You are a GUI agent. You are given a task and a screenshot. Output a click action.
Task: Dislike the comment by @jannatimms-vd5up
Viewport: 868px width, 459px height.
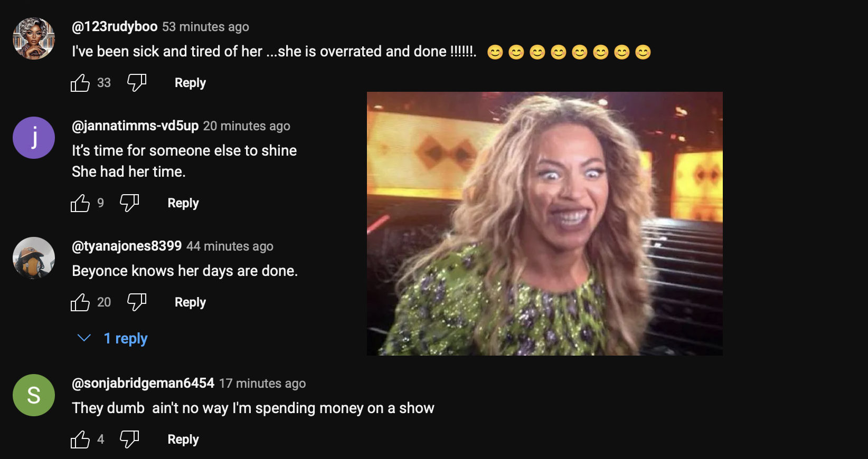click(x=129, y=203)
